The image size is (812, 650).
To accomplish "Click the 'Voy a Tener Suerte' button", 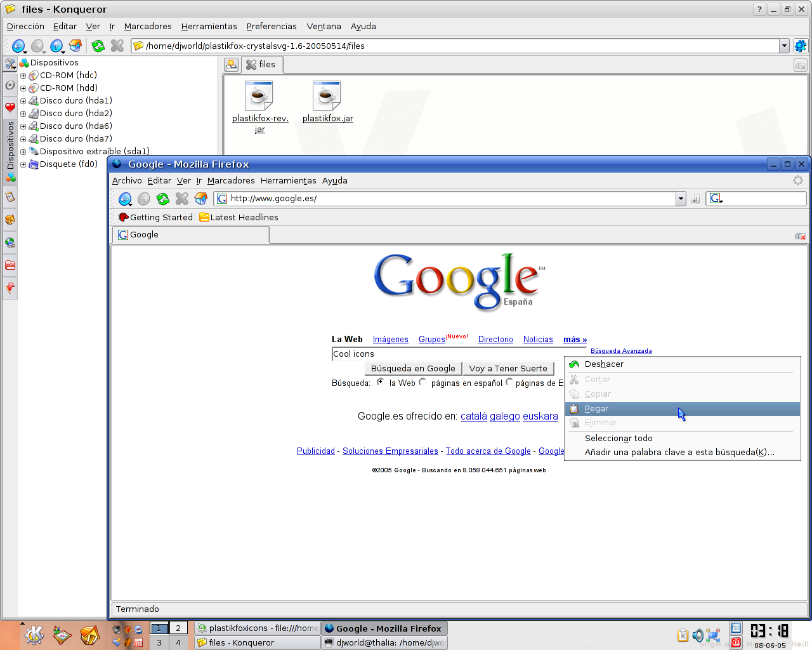I will pos(508,369).
